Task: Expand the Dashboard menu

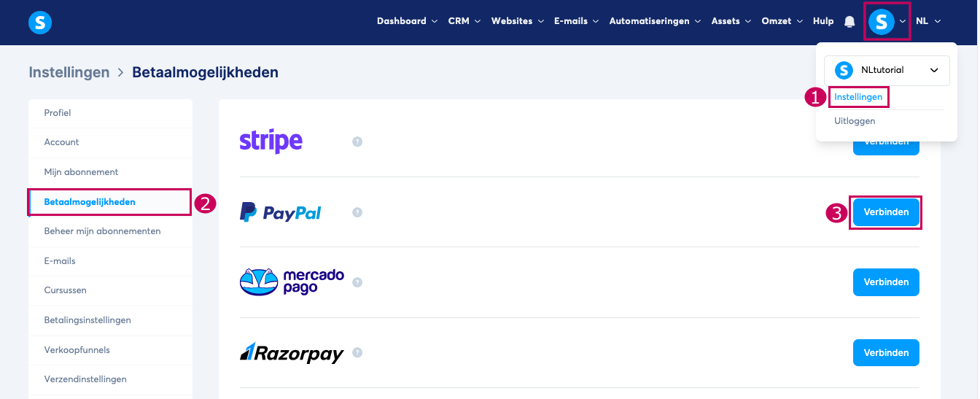Action: point(407,21)
